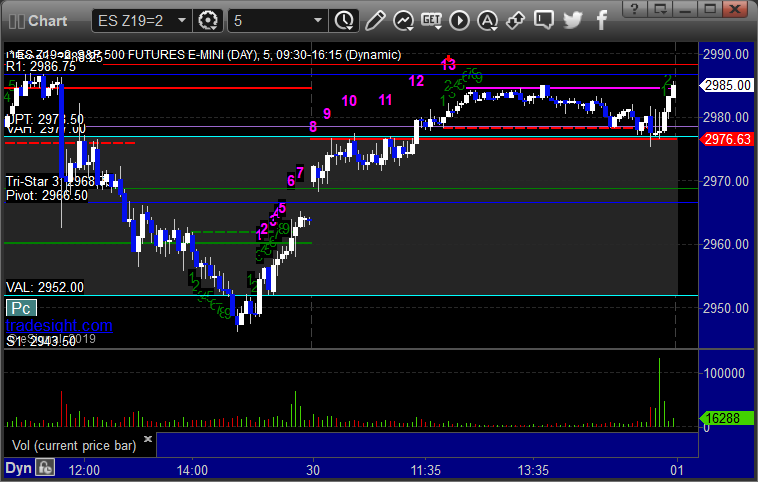The width and height of the screenshot is (758, 482).
Task: Select the Vol (current price bar) tab
Action: [x=74, y=445]
